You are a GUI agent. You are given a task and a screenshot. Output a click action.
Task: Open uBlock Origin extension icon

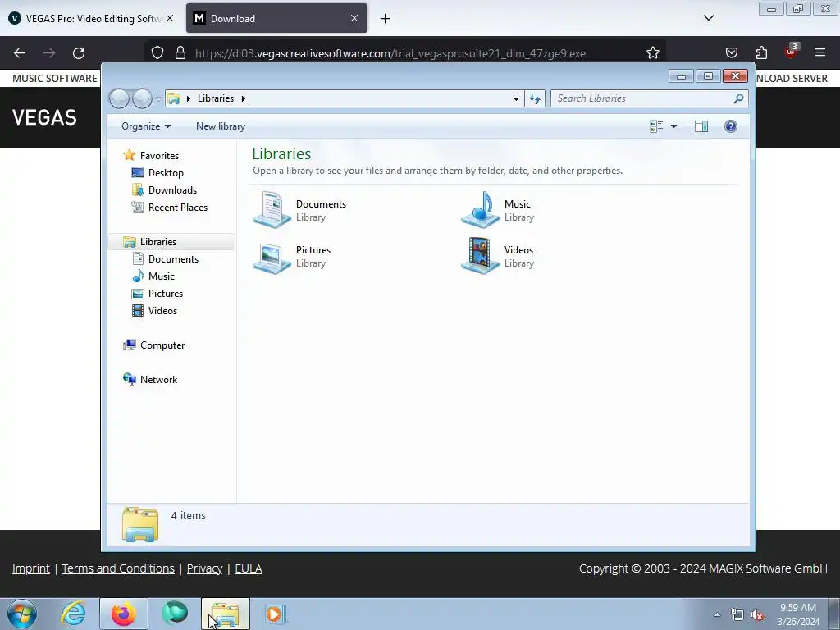791,52
